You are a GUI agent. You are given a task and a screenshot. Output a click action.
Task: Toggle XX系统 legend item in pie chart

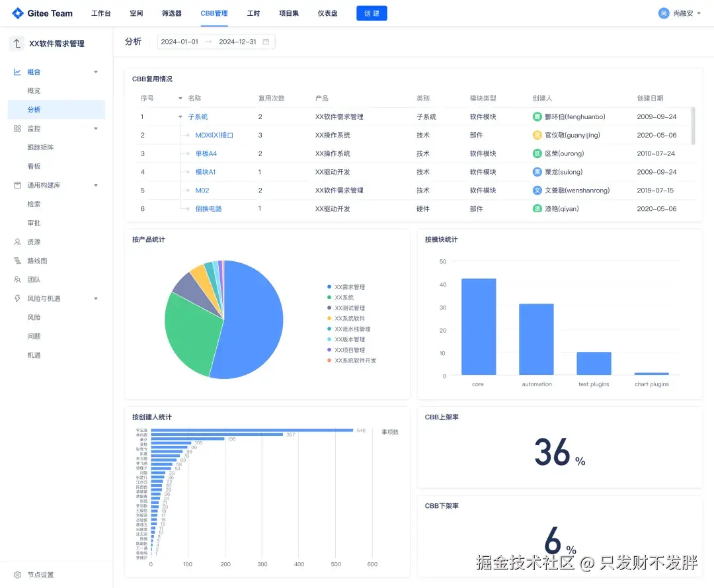point(340,298)
